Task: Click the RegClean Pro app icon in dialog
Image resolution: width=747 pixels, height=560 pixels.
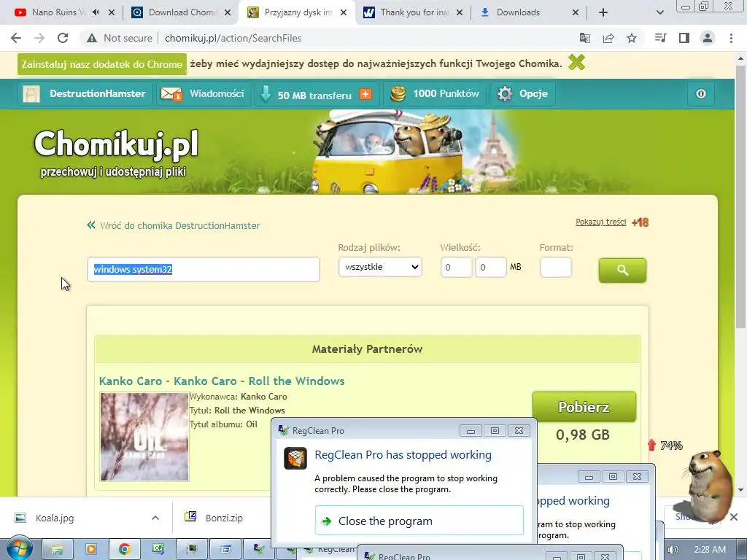Action: 295,459
